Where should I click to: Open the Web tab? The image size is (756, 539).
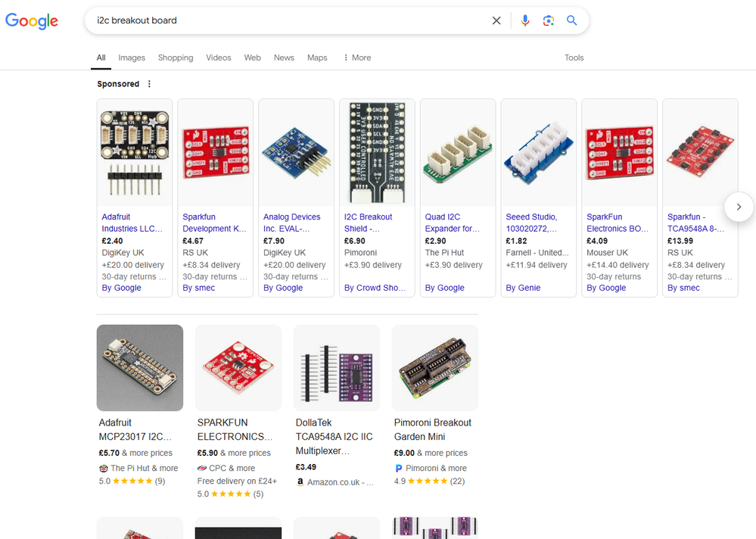point(252,58)
